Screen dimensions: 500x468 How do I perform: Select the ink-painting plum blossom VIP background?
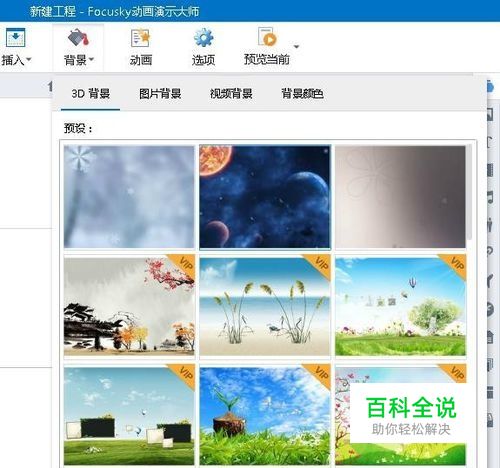click(129, 306)
